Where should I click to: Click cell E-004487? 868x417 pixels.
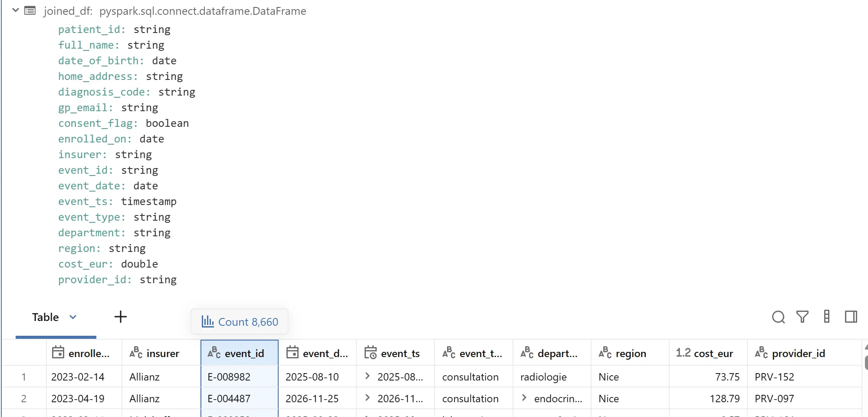click(240, 398)
